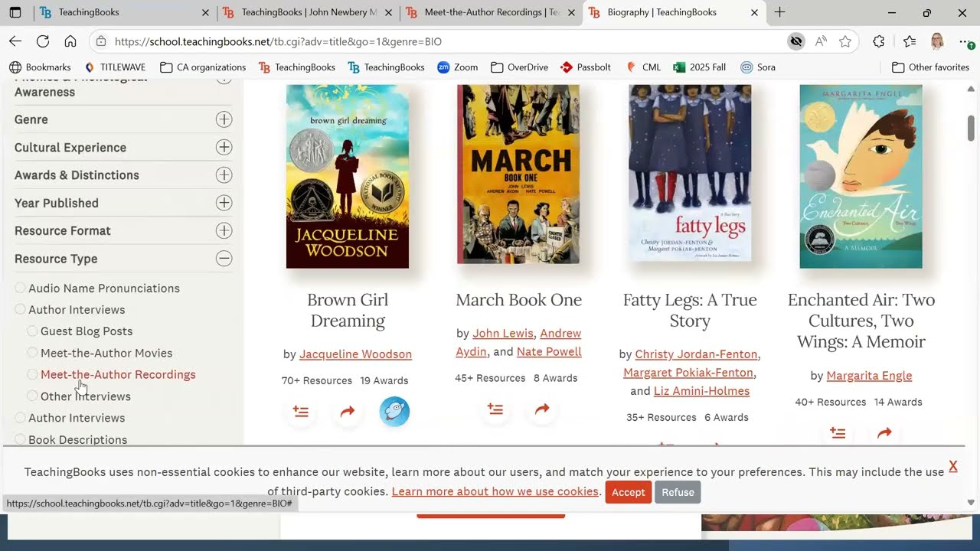Add this page to favorites star
Viewport: 980px width, 551px height.
(x=845, y=41)
